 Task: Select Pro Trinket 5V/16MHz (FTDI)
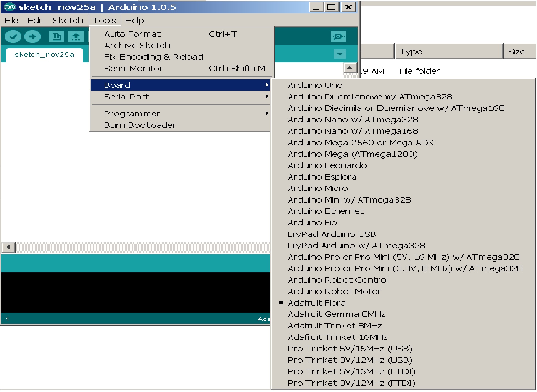pyautogui.click(x=403, y=371)
